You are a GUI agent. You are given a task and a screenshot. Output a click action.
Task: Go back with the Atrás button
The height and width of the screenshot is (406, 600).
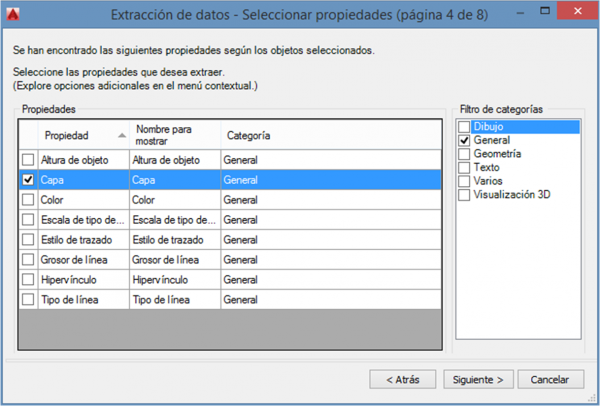pos(402,380)
